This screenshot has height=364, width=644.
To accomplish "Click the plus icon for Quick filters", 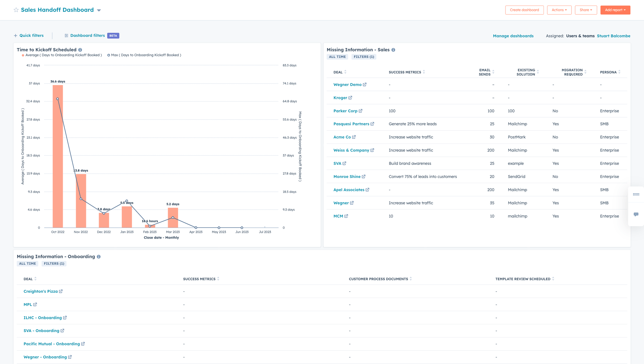I will pos(15,36).
